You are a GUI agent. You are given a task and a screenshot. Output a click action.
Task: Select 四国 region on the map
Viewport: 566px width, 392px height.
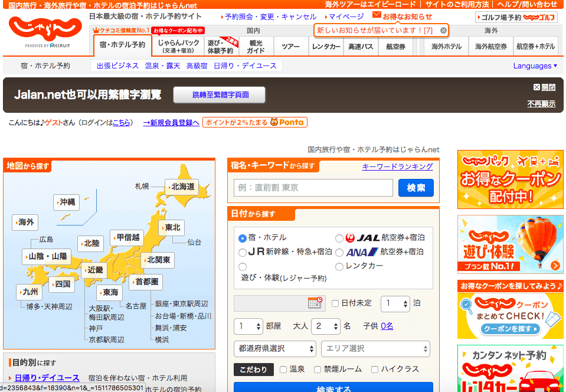point(62,284)
